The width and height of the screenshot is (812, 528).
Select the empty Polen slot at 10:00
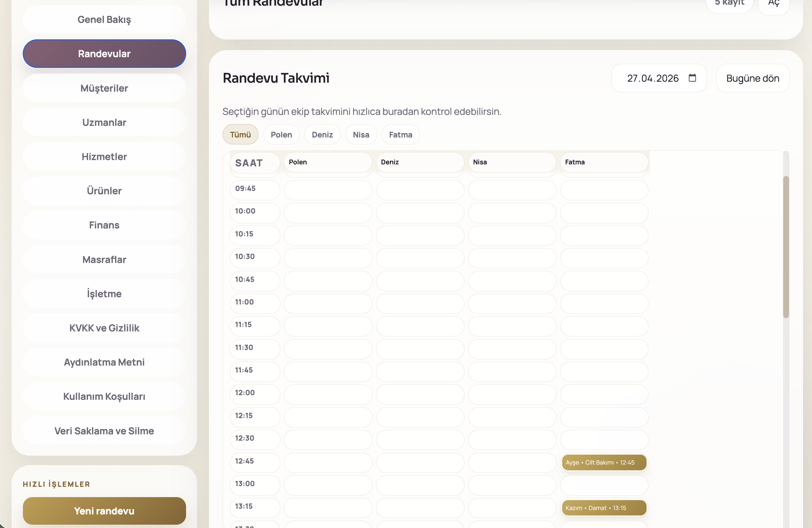tap(328, 213)
